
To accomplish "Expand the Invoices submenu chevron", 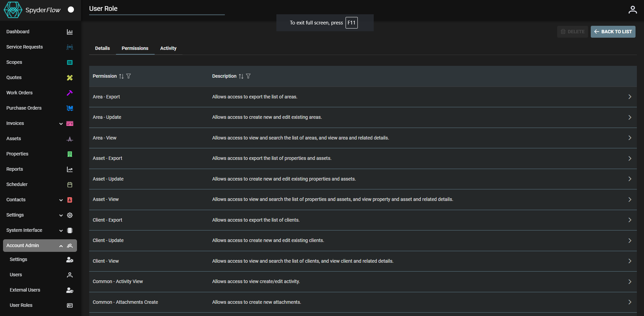I will pyautogui.click(x=61, y=124).
